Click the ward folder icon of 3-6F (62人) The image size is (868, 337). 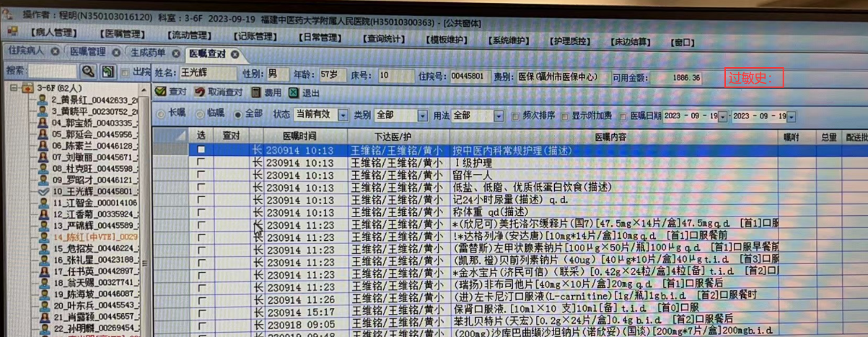27,87
